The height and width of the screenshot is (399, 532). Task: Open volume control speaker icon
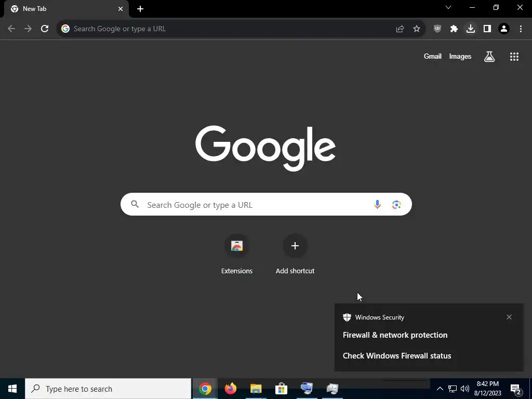point(465,389)
